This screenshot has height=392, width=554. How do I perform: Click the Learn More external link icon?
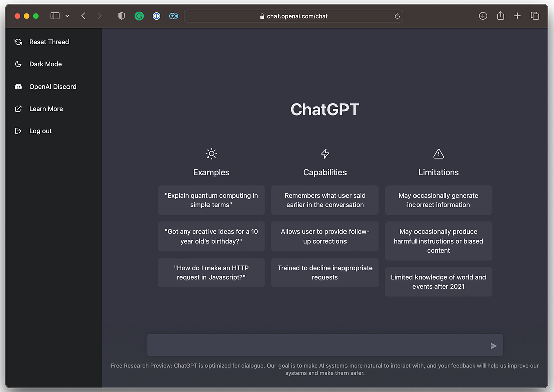[18, 109]
